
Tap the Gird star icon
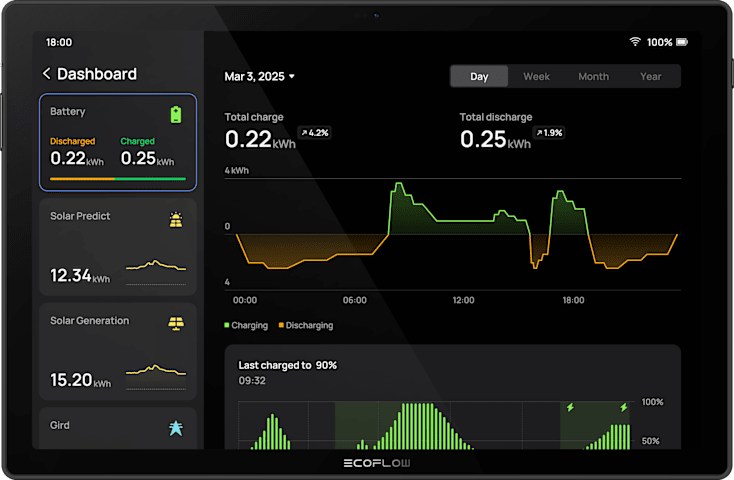point(176,428)
